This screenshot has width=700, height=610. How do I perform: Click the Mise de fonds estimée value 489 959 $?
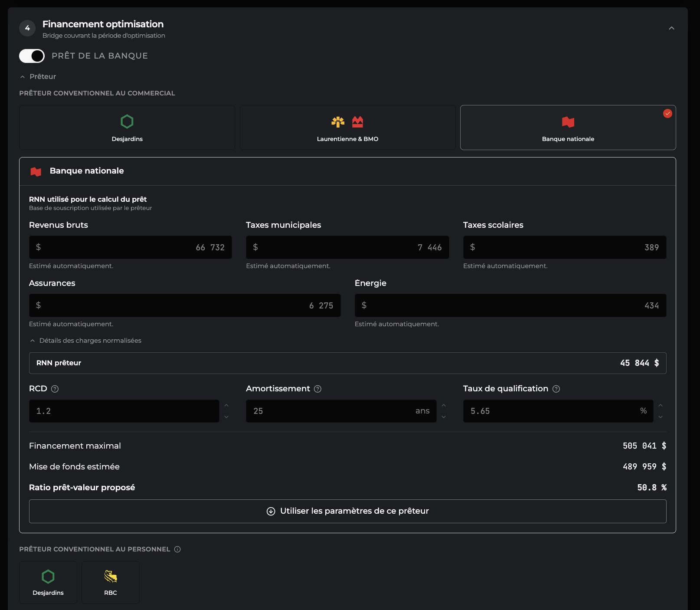644,467
